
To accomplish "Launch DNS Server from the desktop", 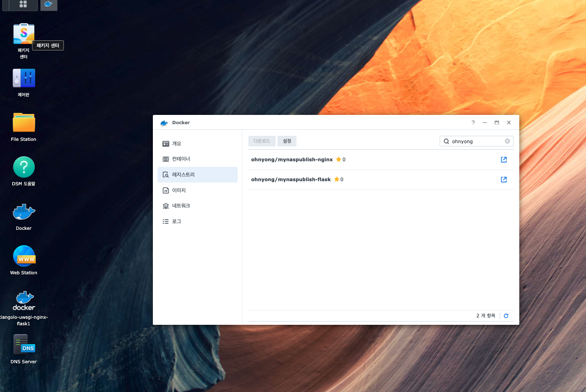I will (24, 345).
